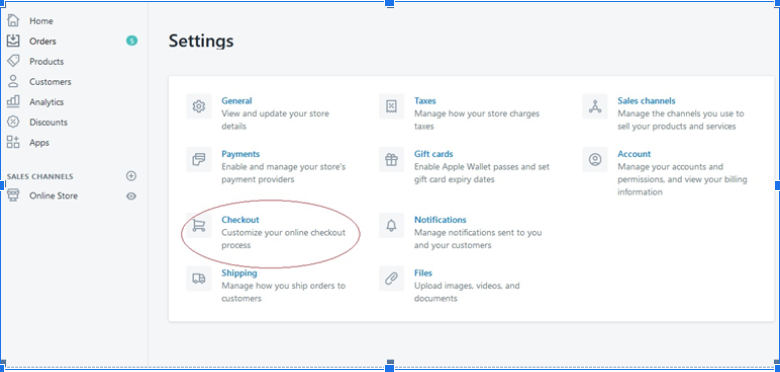Click 'View and update your store details' text
Viewport: 780px width, 372px height.
click(x=275, y=120)
